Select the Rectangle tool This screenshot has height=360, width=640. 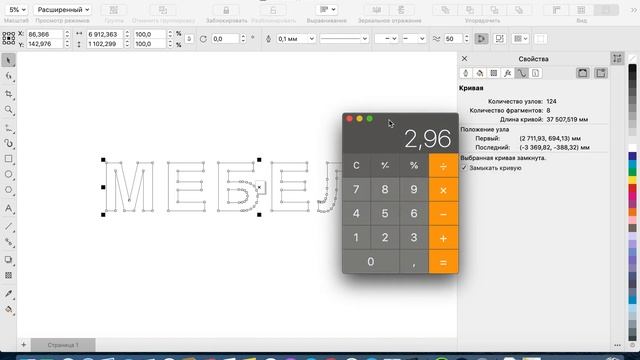[x=9, y=159]
